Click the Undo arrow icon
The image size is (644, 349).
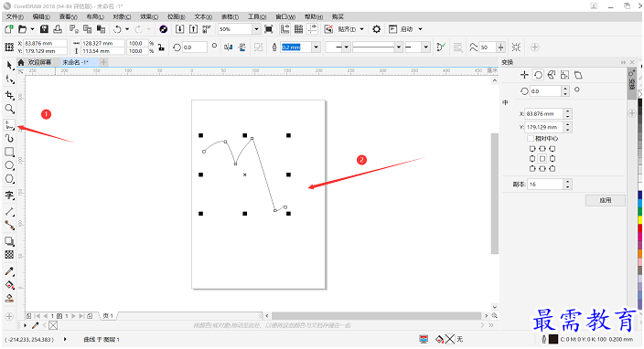[117, 29]
